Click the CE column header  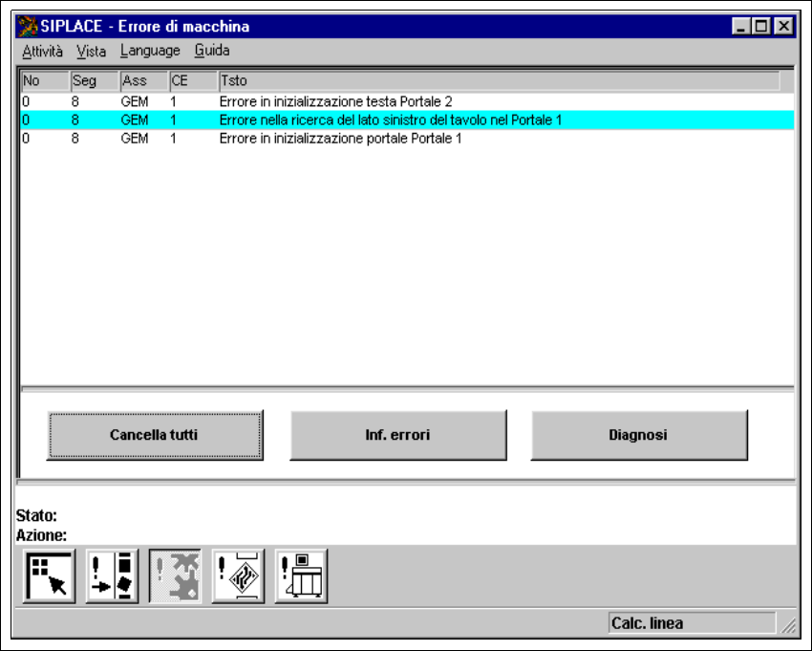coord(194,81)
